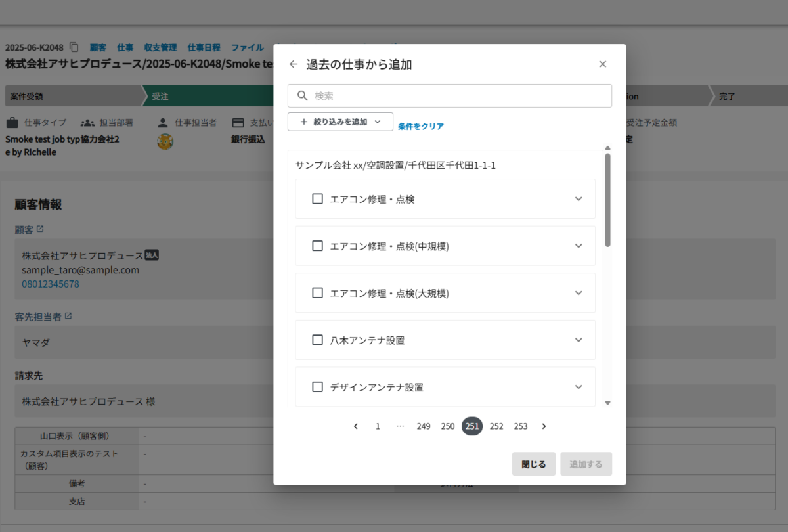Click the 顧客 link label
788x532 pixels.
click(x=24, y=229)
